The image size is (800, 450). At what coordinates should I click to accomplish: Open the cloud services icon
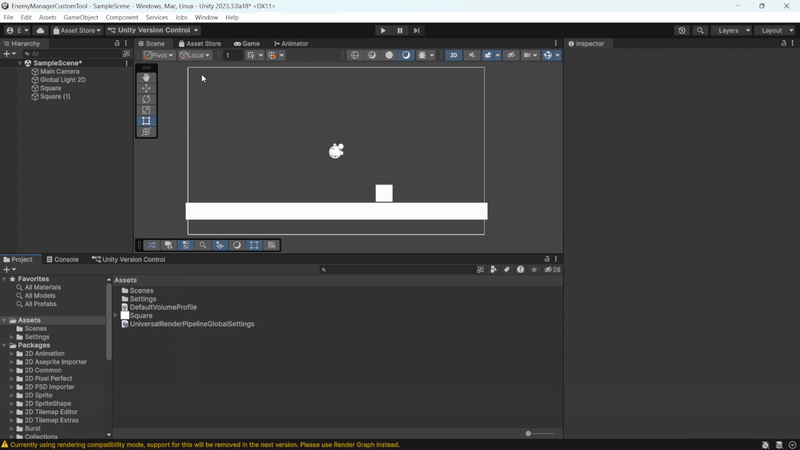coord(40,31)
